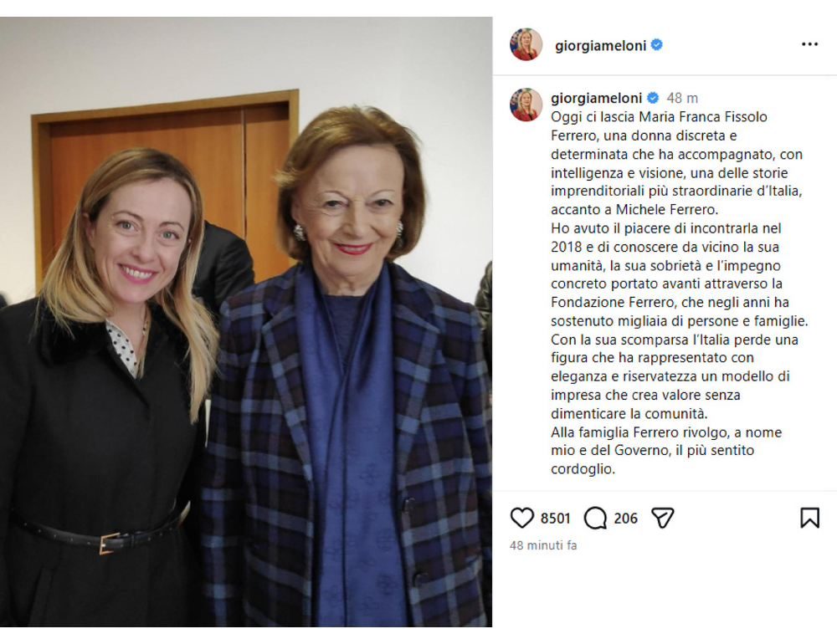Like the post with the heart icon
Viewport: 837px width, 644px height.
coord(521,518)
